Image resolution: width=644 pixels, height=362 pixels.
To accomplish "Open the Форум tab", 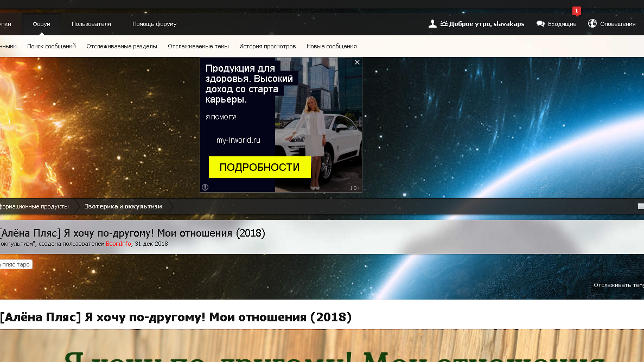I will coord(41,24).
